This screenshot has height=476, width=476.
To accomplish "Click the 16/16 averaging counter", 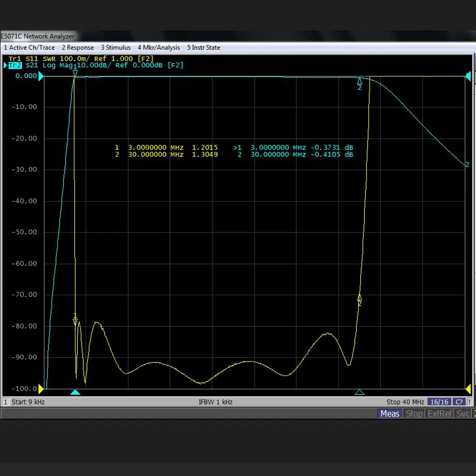I will pyautogui.click(x=439, y=402).
